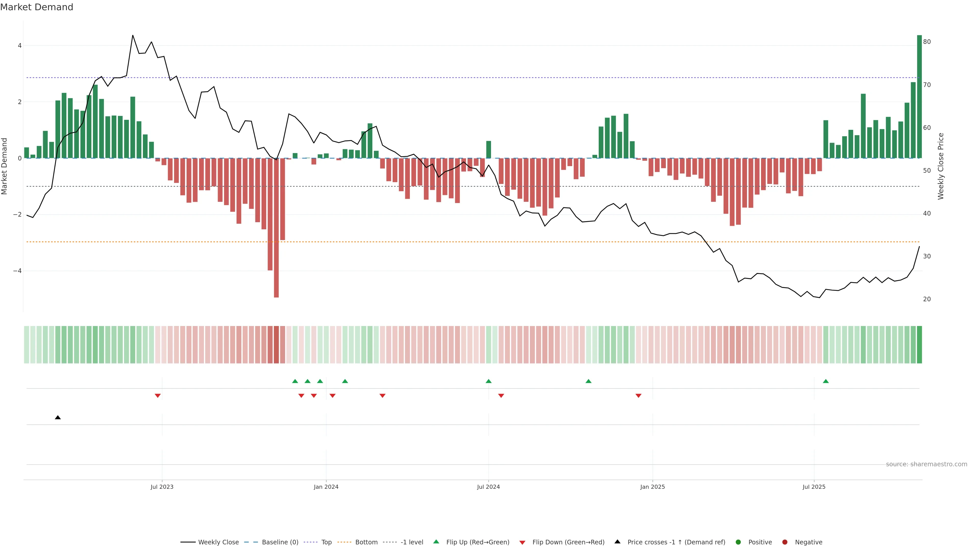This screenshot has height=551, width=980.
Task: Click the darkest red heatmap cell
Action: point(276,345)
